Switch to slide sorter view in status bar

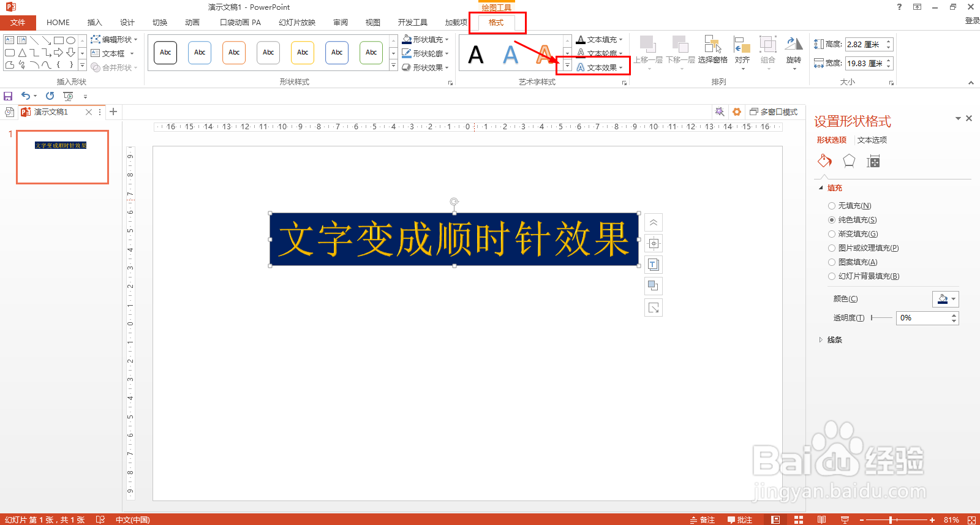[799, 519]
